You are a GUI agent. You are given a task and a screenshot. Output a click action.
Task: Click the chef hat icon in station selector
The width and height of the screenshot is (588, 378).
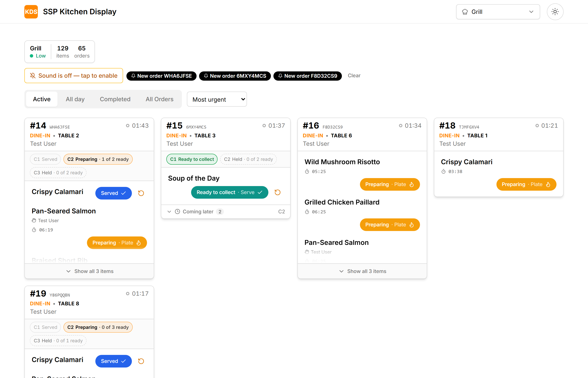(465, 12)
